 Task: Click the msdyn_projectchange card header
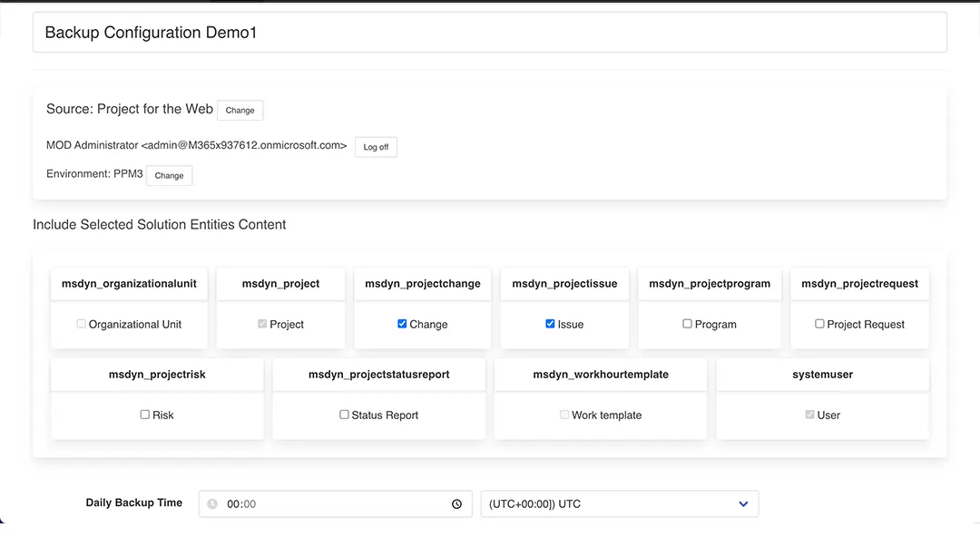(x=423, y=284)
